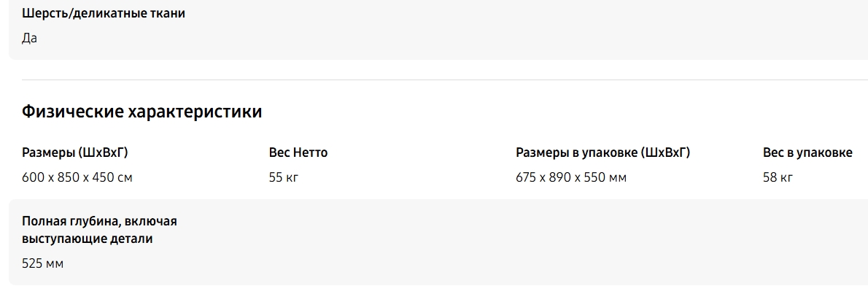Select the "55 кг" net weight value
Viewport: 868px width, 294px height.
[284, 177]
